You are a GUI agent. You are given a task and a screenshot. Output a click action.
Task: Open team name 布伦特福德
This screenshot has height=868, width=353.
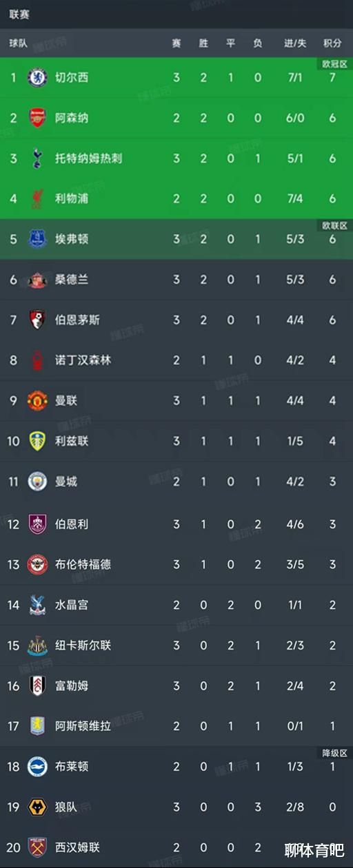(83, 564)
